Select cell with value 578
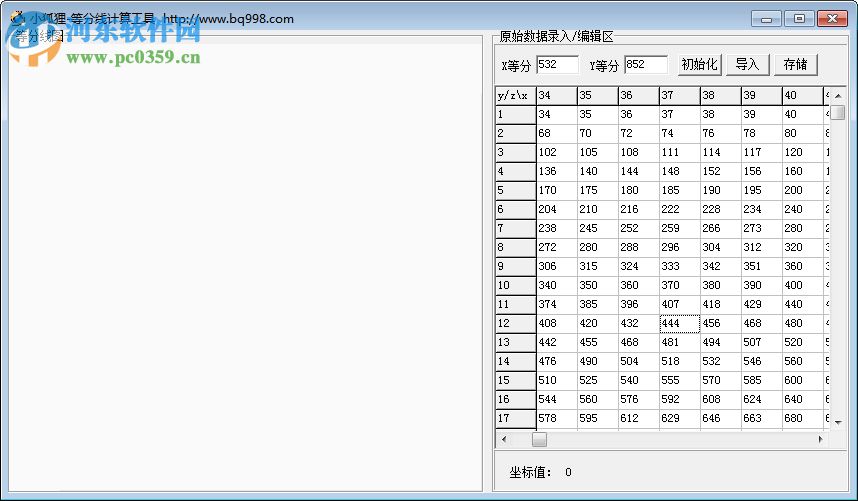This screenshot has width=858, height=501. tap(556, 418)
